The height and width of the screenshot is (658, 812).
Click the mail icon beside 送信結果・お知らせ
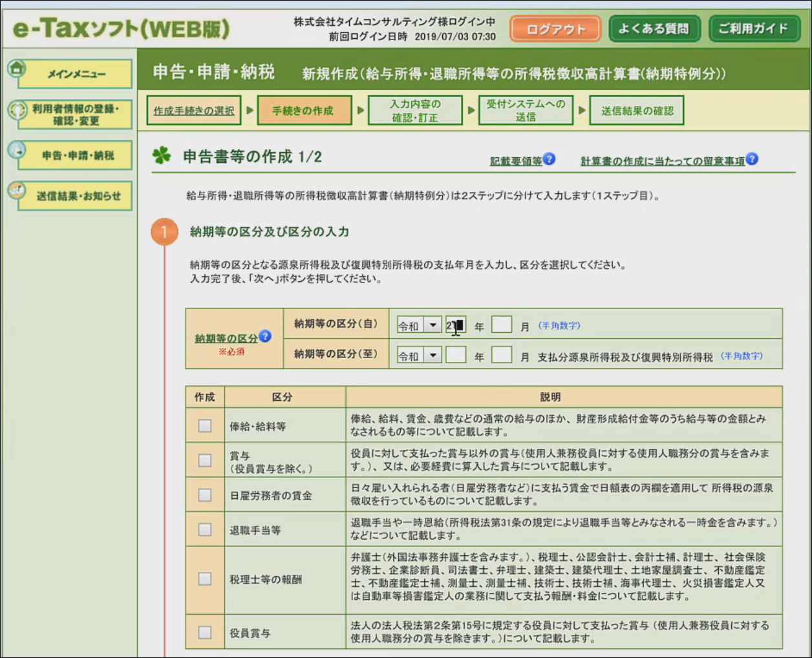pos(17,191)
